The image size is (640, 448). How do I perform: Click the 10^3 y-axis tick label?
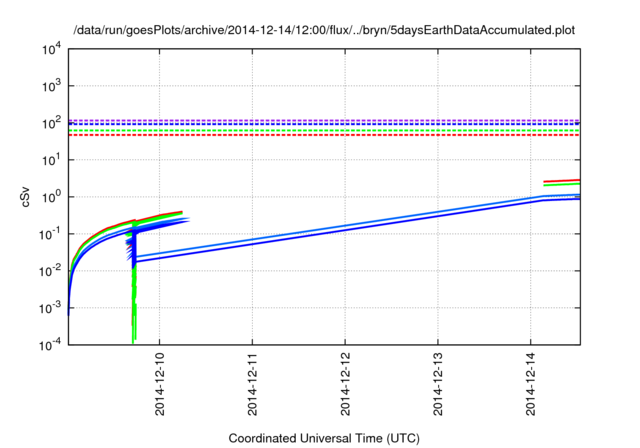pyautogui.click(x=51, y=86)
